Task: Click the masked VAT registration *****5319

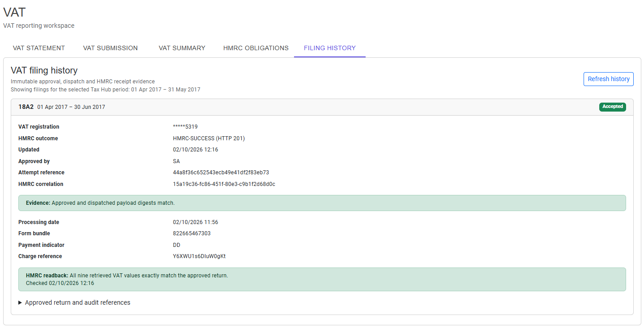Action: tap(185, 127)
